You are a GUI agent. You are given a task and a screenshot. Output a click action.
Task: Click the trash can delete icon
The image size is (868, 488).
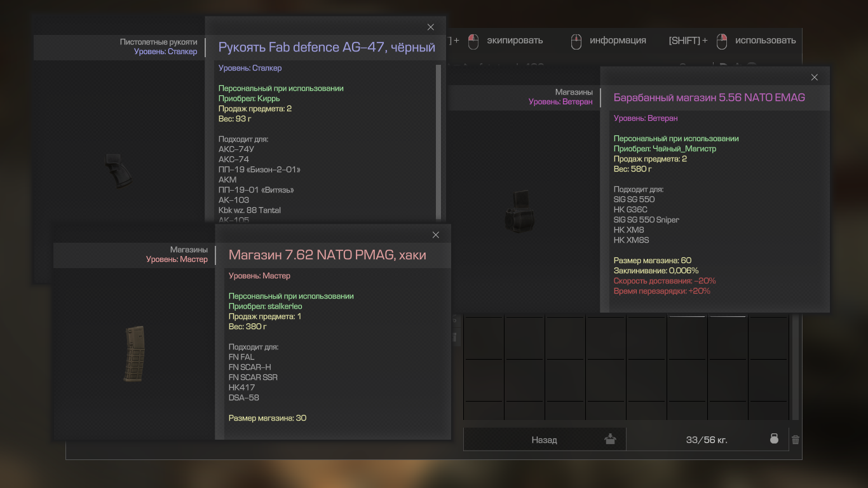tap(796, 439)
